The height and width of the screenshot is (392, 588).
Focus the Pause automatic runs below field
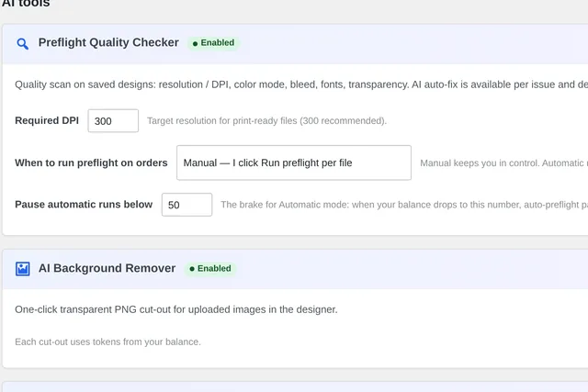[x=187, y=205]
